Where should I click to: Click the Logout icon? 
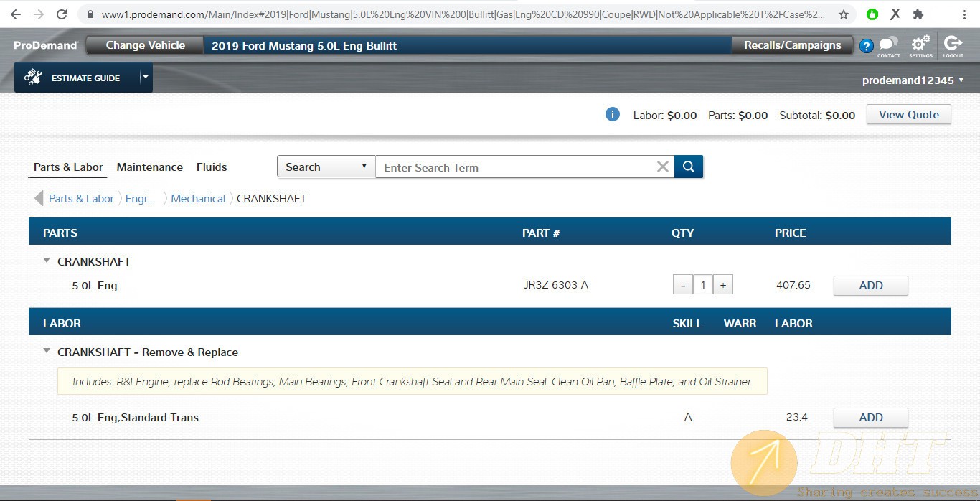tap(953, 45)
